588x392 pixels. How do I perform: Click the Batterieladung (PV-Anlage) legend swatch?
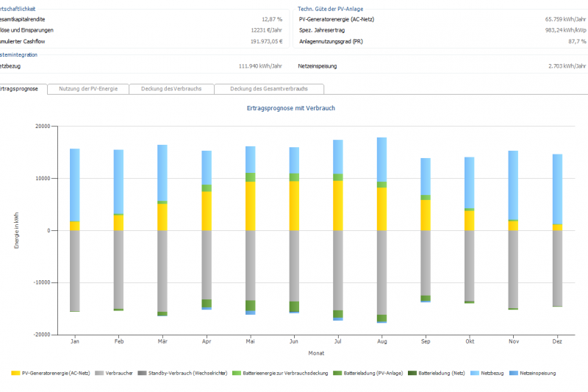pyautogui.click(x=337, y=373)
